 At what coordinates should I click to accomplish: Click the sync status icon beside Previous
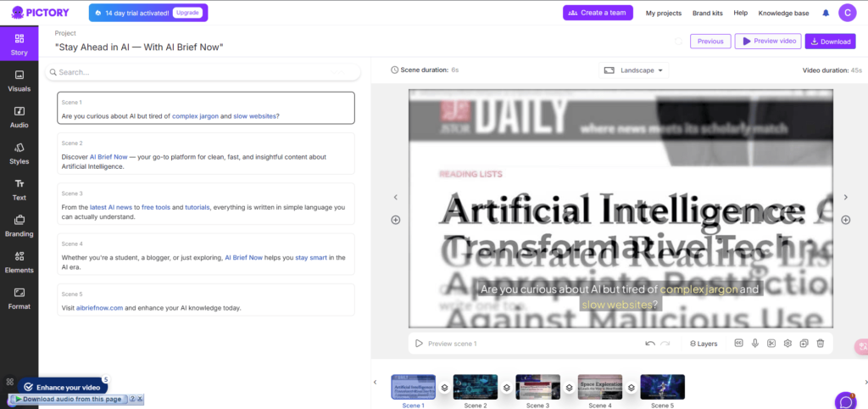click(x=678, y=41)
